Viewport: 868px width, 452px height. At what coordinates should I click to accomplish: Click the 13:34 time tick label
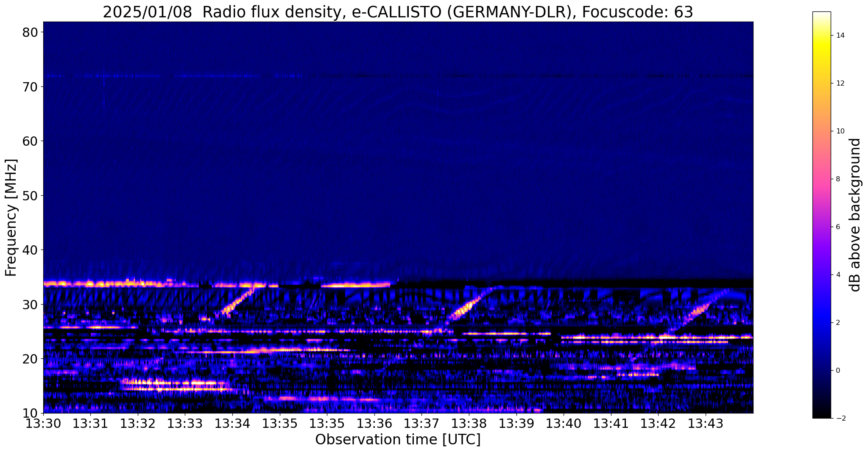(232, 424)
